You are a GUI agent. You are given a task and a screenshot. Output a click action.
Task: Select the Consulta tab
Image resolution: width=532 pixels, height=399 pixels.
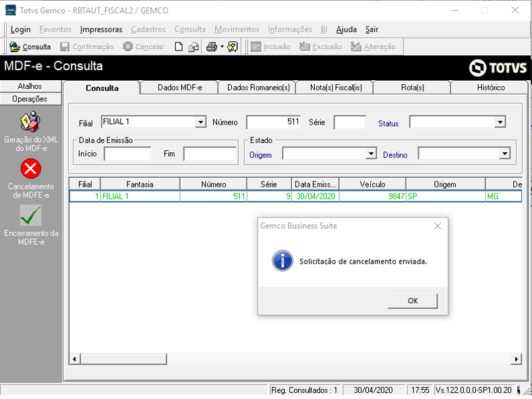coord(102,88)
